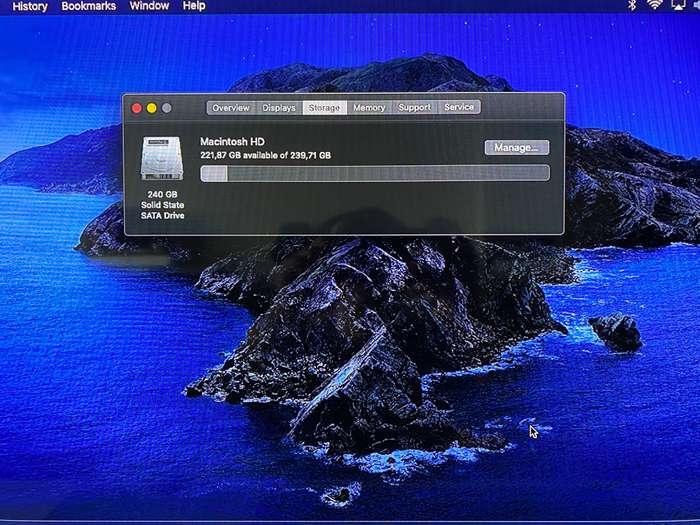Open the Bookmarks menu
700x525 pixels.
pos(88,6)
